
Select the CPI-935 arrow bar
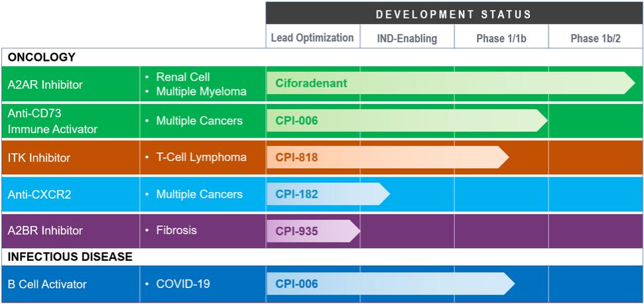[x=313, y=231]
